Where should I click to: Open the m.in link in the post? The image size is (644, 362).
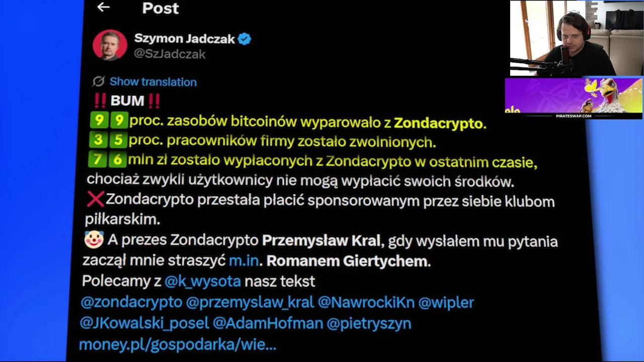pyautogui.click(x=244, y=261)
